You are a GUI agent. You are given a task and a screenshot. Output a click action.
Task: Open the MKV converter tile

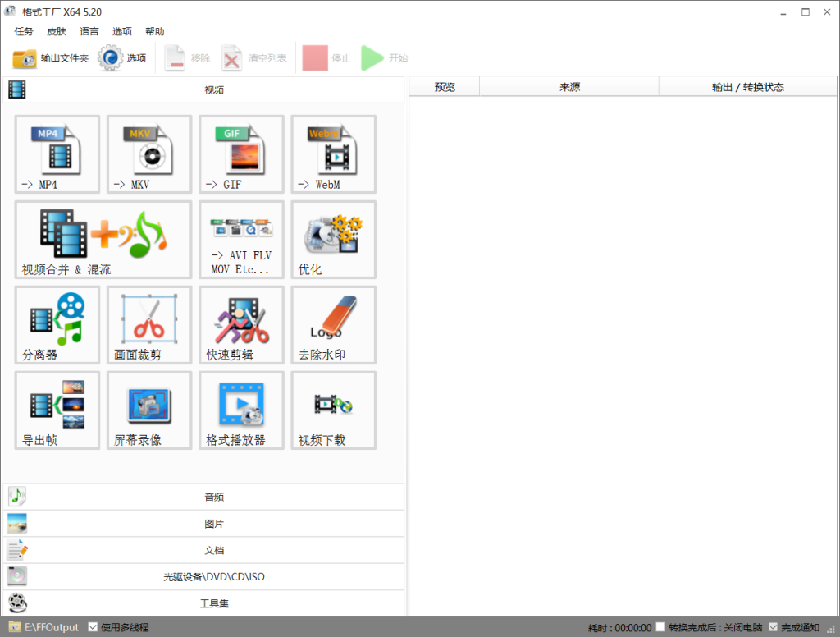tap(149, 154)
